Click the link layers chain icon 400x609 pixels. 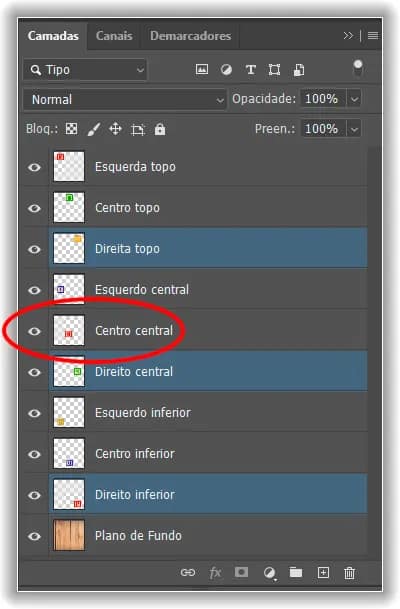click(x=188, y=572)
